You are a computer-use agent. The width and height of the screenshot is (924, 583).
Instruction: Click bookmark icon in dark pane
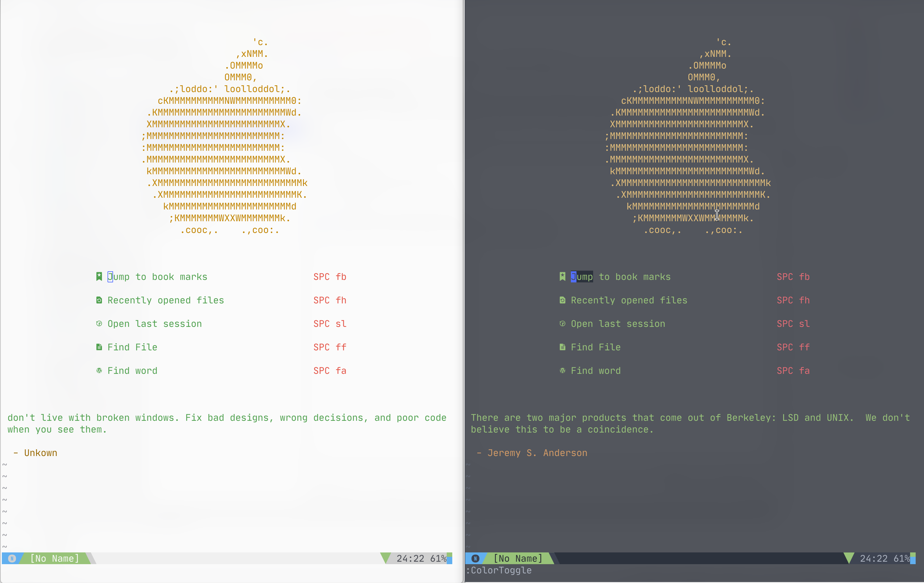coord(563,276)
